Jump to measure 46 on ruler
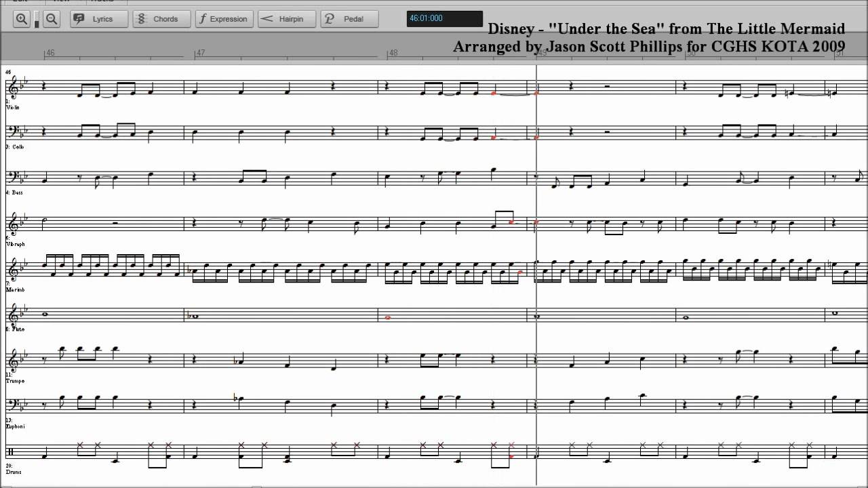 pos(50,53)
